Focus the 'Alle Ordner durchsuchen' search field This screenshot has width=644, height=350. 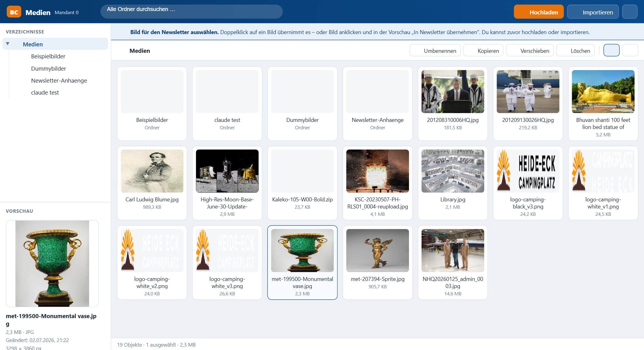point(191,11)
